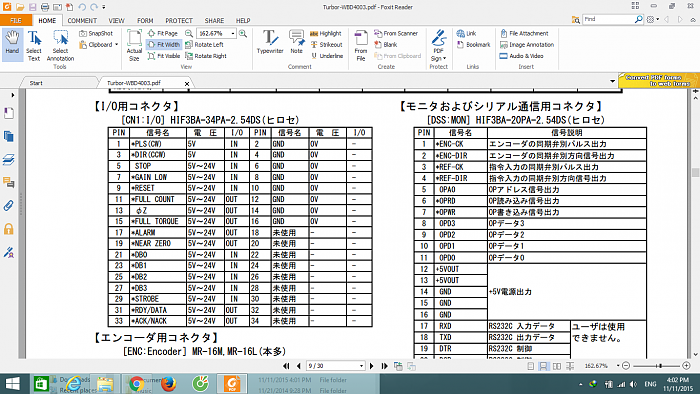Viewport: 700px width, 394px height.
Task: Choose the Highlight tool
Action: (326, 33)
